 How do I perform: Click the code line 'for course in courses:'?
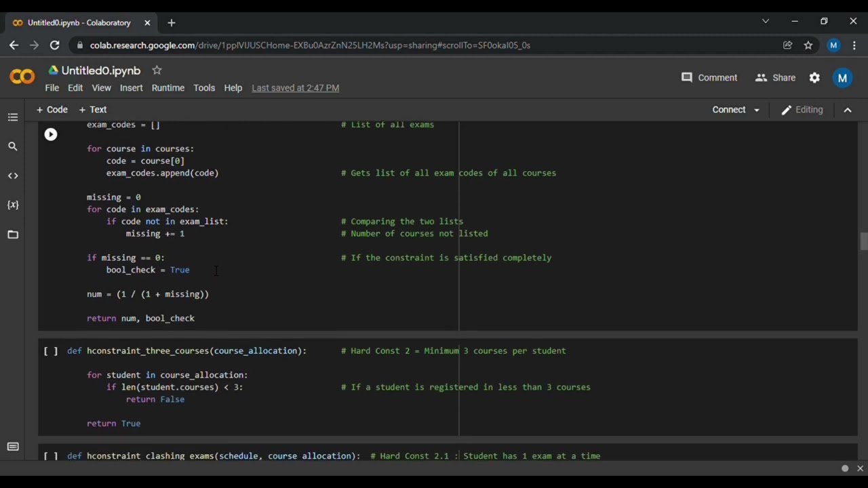[x=140, y=148]
